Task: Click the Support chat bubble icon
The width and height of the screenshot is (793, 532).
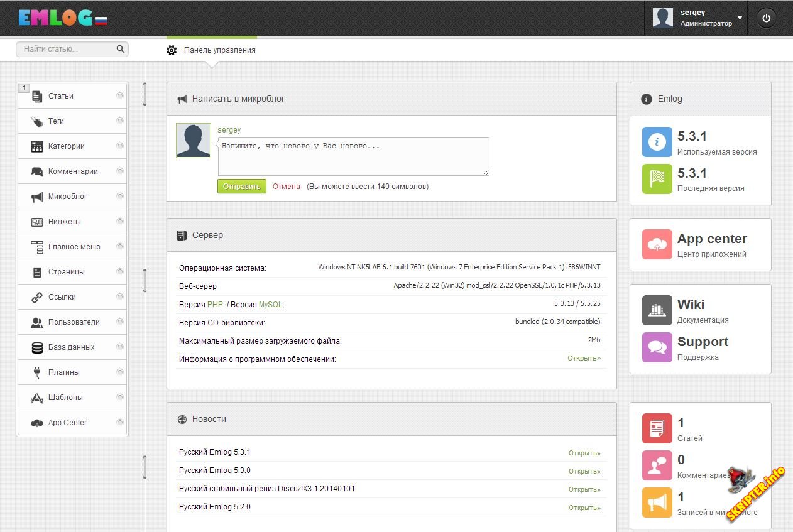Action: click(657, 347)
